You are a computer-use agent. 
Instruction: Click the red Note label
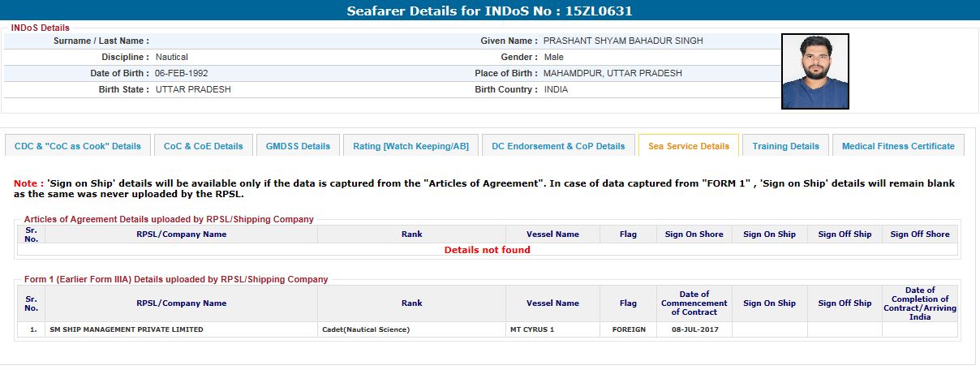(27, 183)
